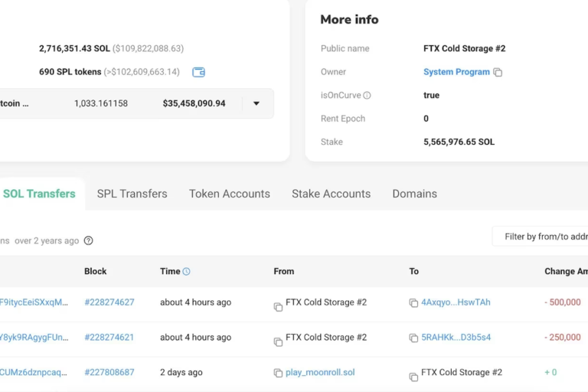The height and width of the screenshot is (392, 588).
Task: Click the isOnCurve info icon
Action: (367, 95)
